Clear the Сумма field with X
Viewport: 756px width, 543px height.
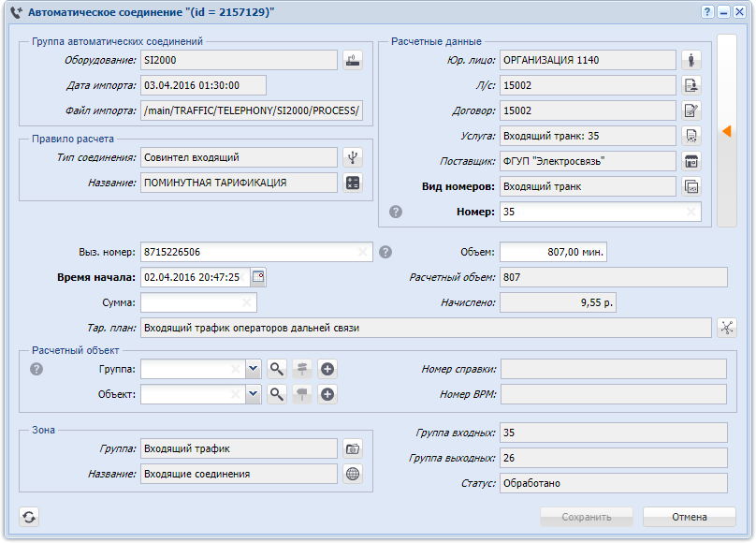(246, 302)
